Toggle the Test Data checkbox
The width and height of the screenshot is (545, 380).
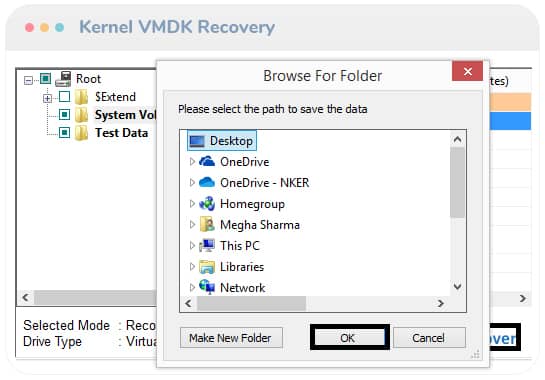64,132
